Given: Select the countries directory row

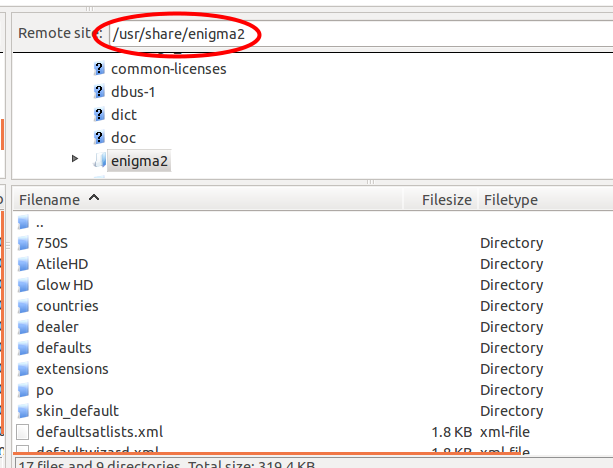Looking at the screenshot, I should 313,306.
